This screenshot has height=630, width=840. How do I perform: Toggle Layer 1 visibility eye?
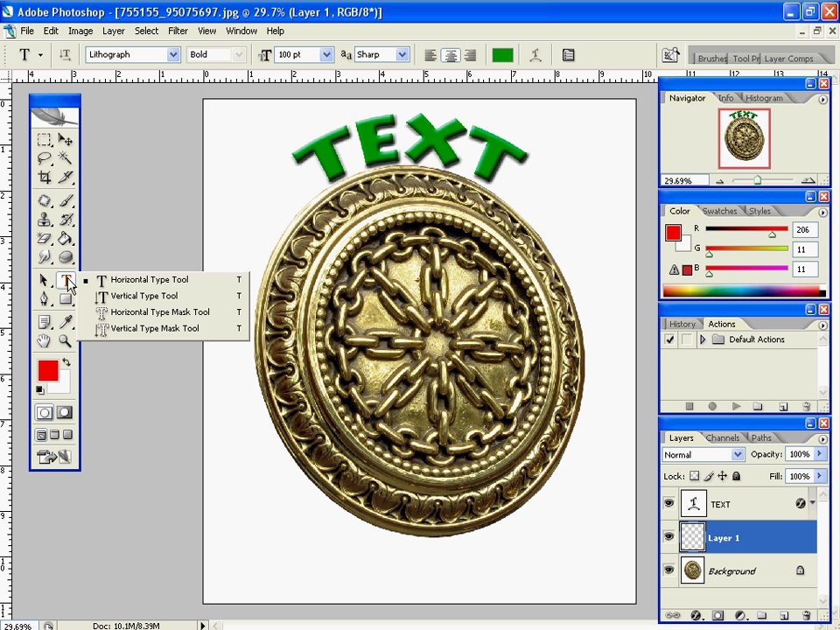(x=669, y=536)
